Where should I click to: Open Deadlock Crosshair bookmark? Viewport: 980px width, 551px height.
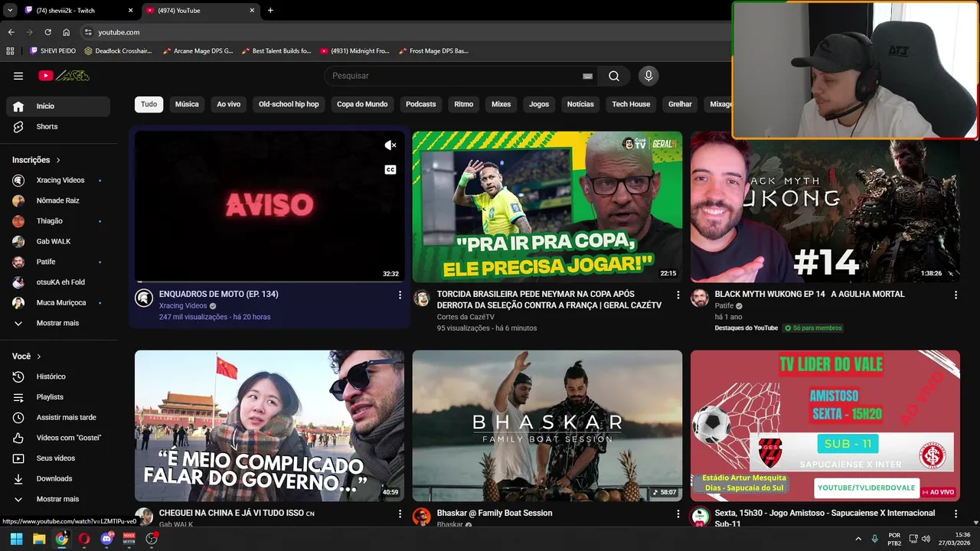coord(118,51)
